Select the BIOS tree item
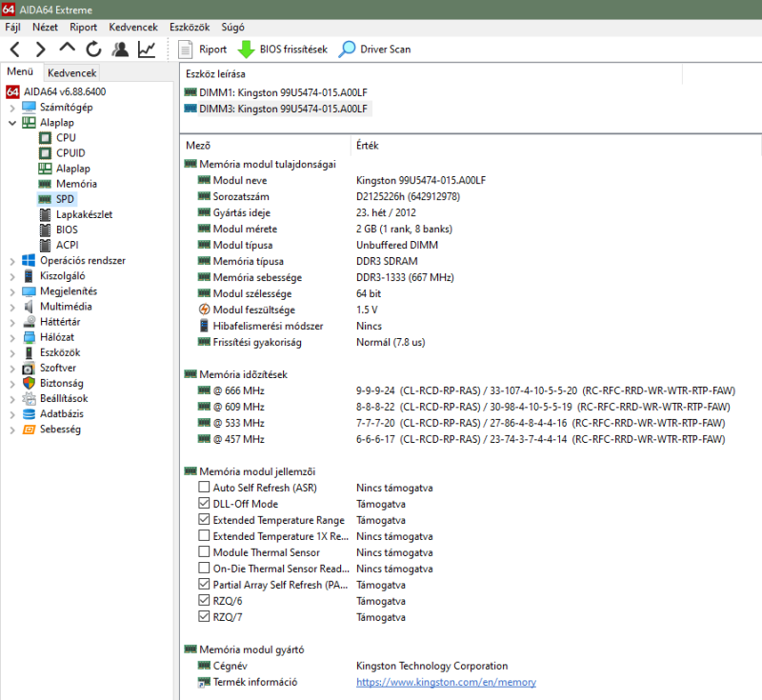762x700 pixels. 67,230
